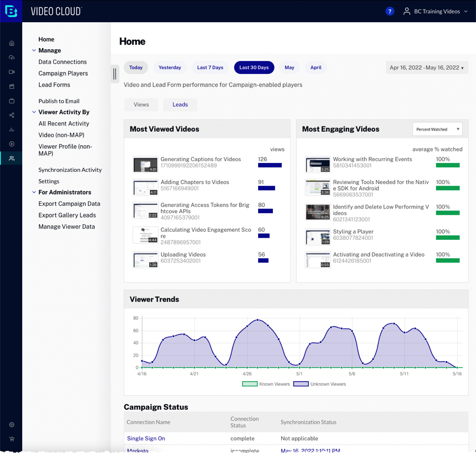Open the Players play-circle icon
The width and height of the screenshot is (476, 453).
[x=12, y=144]
